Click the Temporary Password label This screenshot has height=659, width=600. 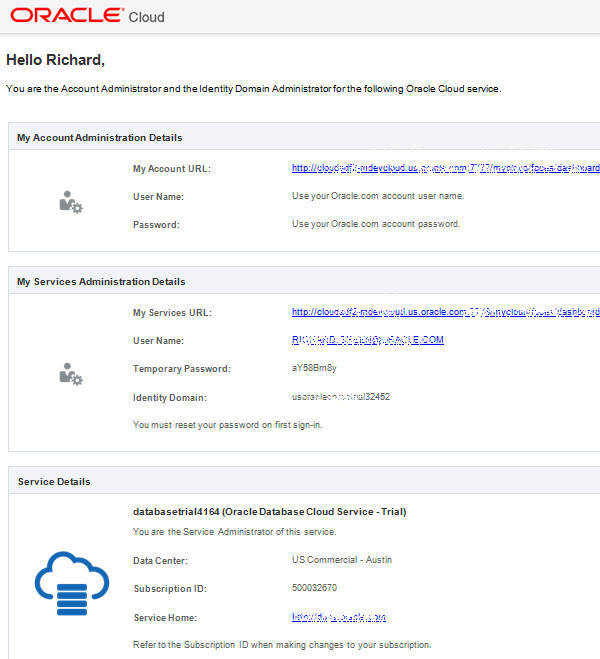click(182, 369)
